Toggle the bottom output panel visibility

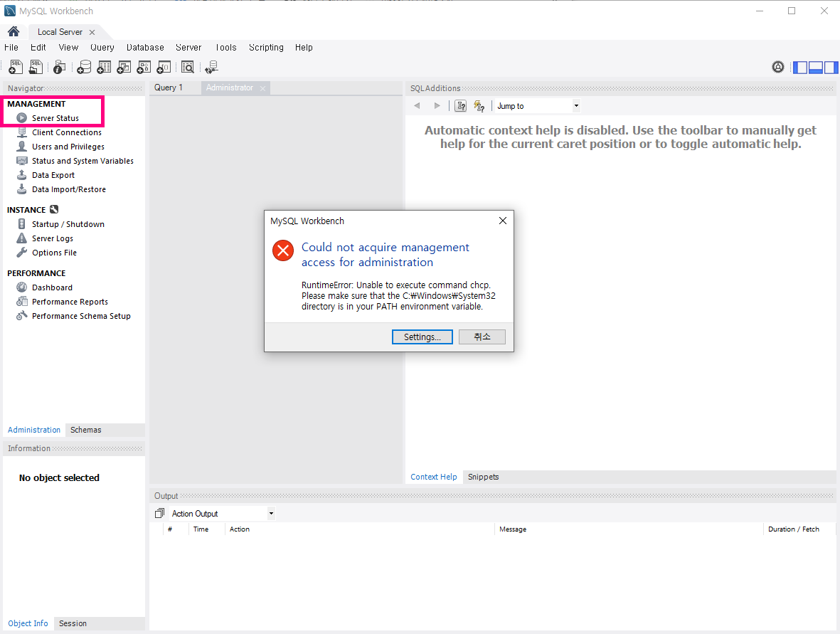point(815,67)
